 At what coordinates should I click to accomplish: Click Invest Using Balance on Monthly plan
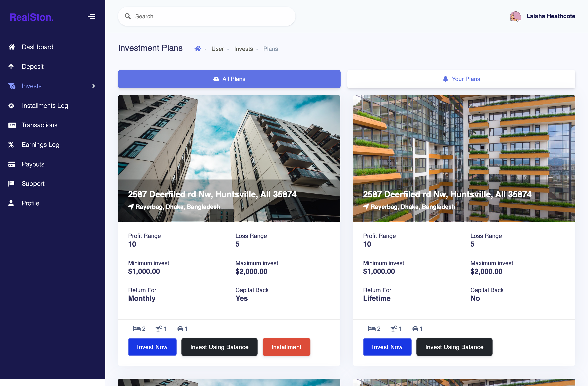219,347
